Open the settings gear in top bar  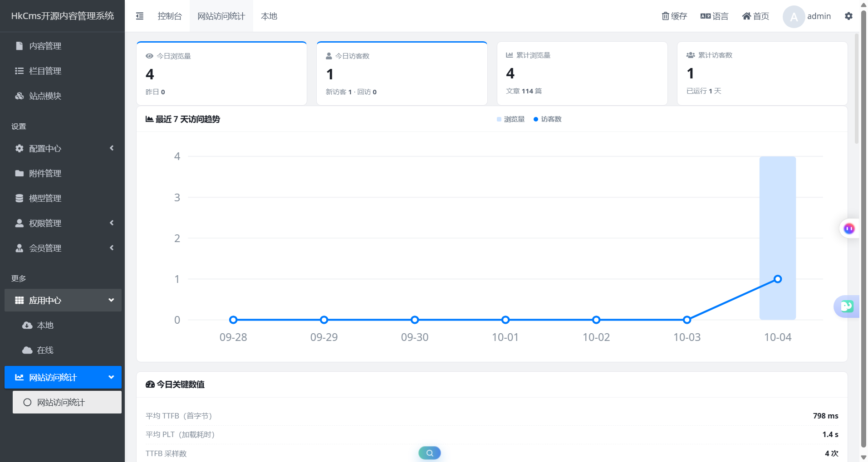848,16
